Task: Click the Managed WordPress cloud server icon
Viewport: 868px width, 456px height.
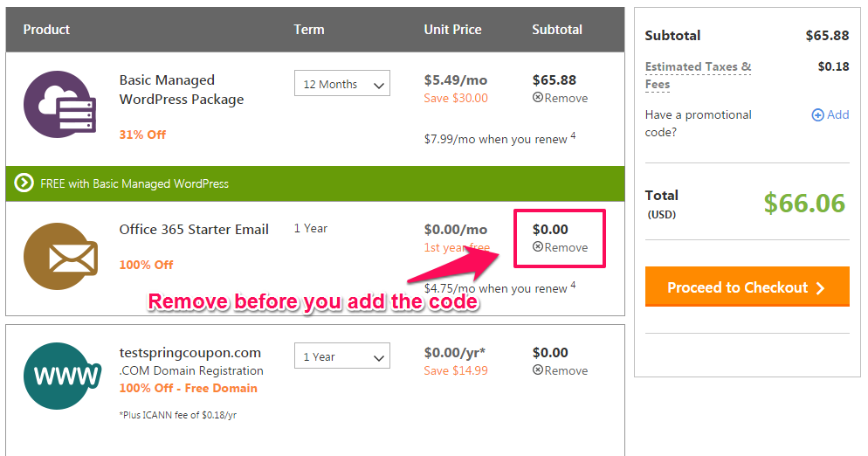Action: pos(59,104)
